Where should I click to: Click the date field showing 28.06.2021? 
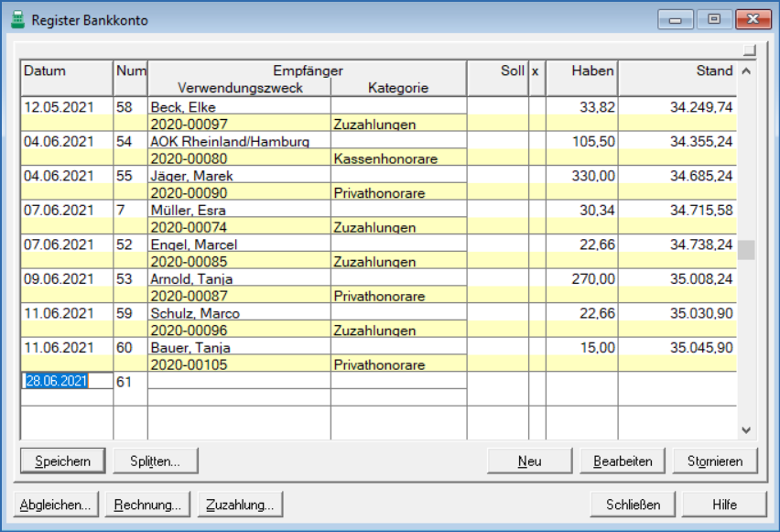[x=56, y=381]
